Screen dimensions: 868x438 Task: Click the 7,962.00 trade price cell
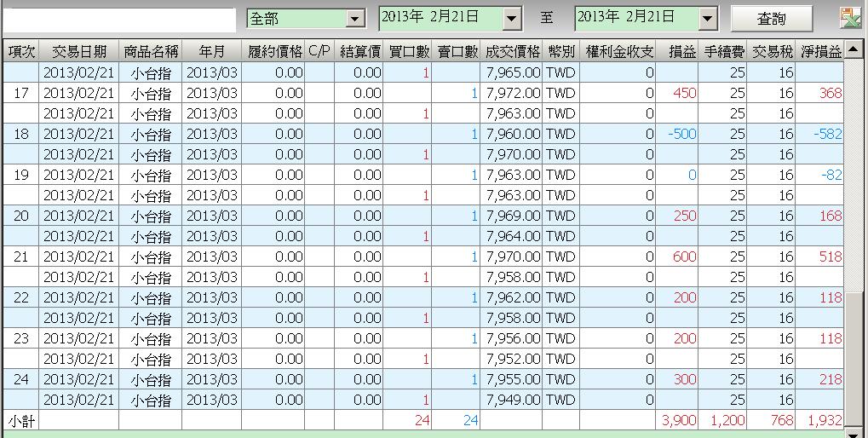511,297
